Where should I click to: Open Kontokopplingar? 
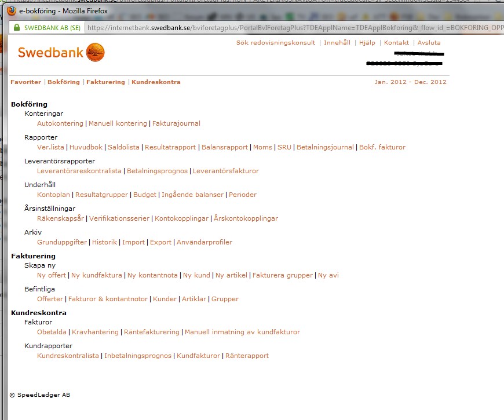(181, 218)
